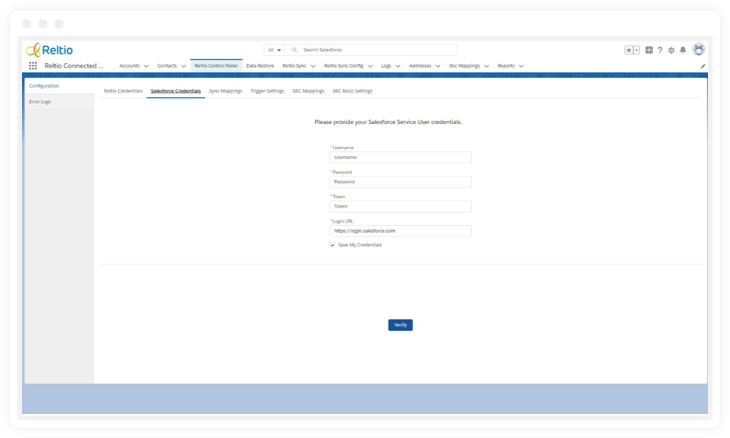Open the Data Restore tab

260,66
